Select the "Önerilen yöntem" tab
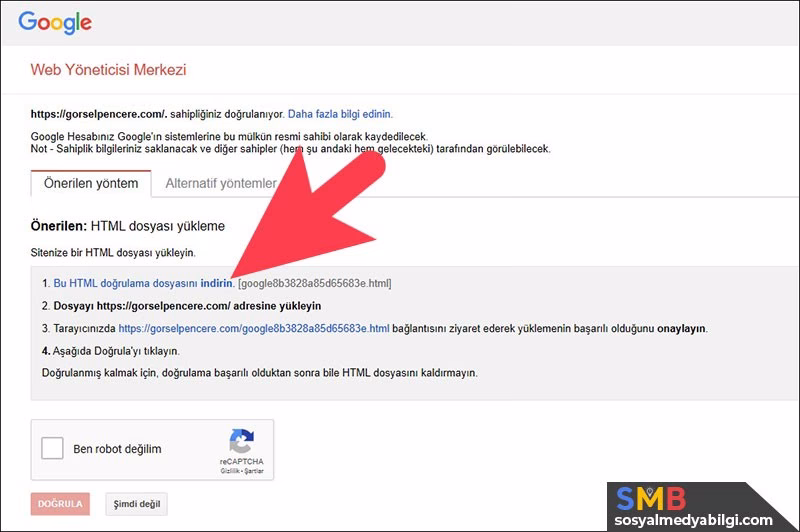The height and width of the screenshot is (532, 800). pos(91,184)
